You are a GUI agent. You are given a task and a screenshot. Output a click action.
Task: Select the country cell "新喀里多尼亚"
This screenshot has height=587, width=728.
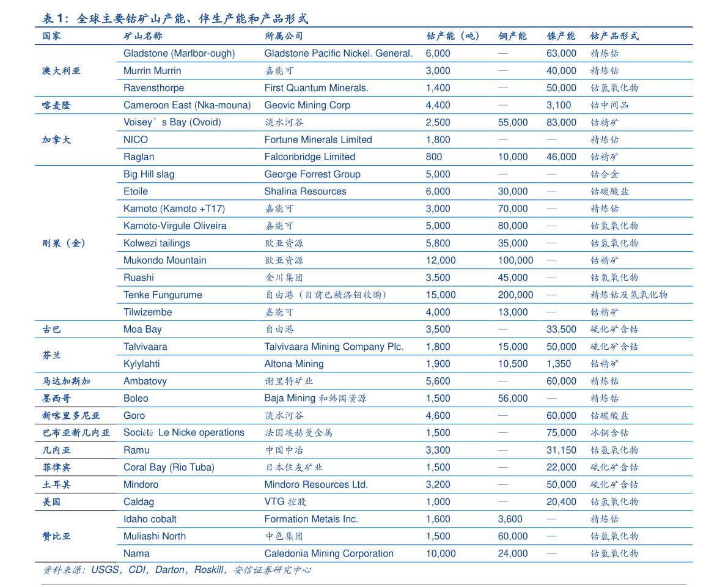71,416
